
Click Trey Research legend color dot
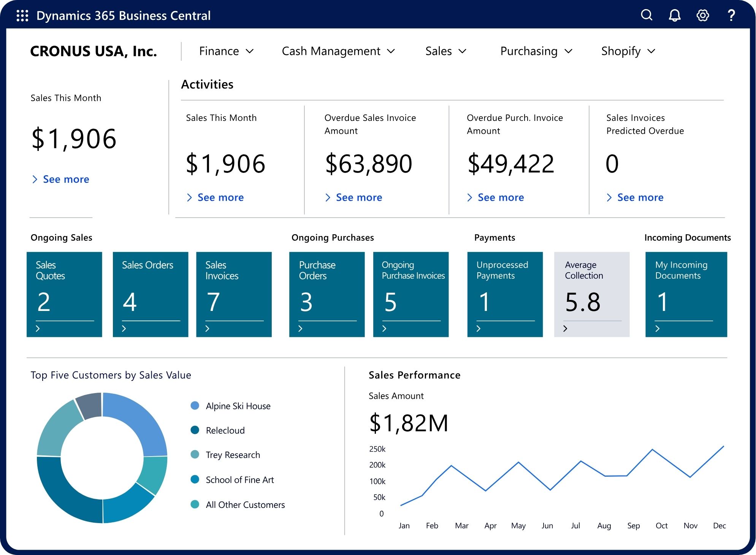(x=195, y=454)
